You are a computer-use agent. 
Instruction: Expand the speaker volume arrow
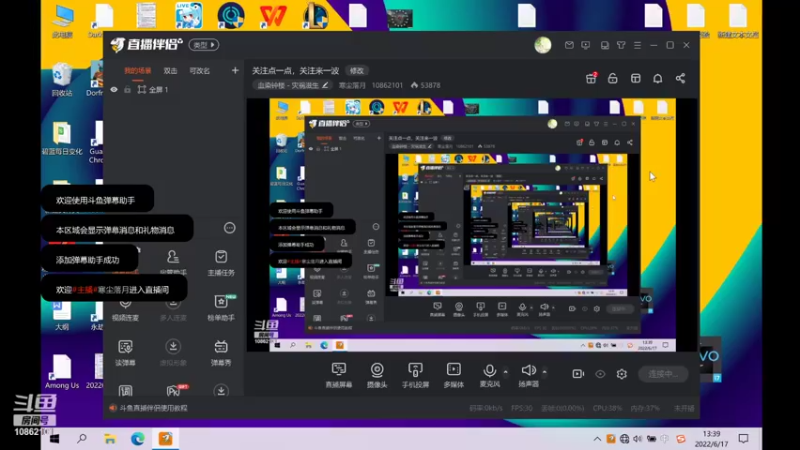pyautogui.click(x=544, y=371)
